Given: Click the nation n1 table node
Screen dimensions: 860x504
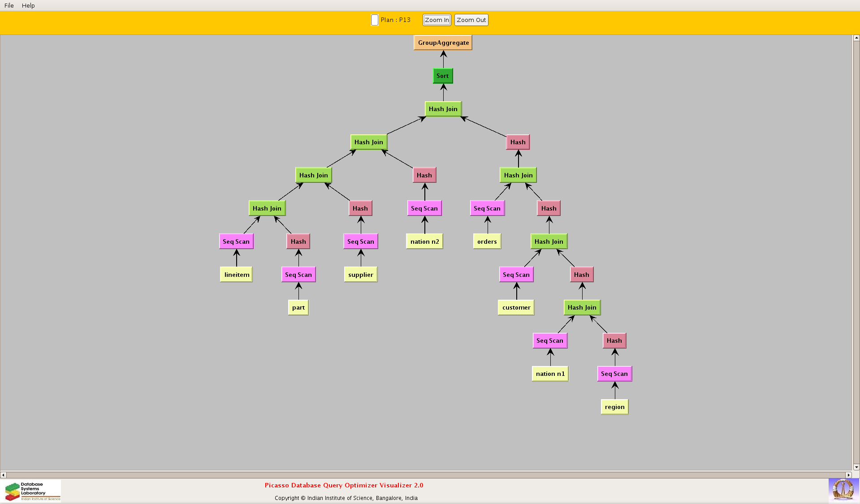Looking at the screenshot, I should 550,374.
